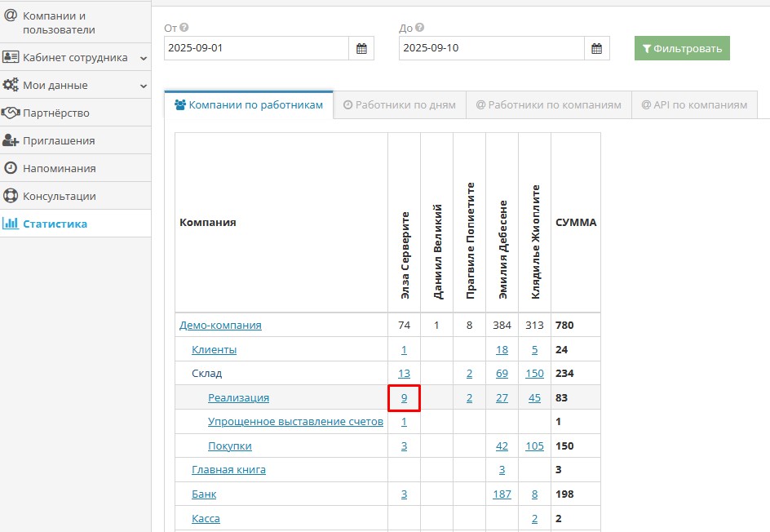The width and height of the screenshot is (770, 532).
Task: Open calendar picker for the От date
Action: [361, 48]
